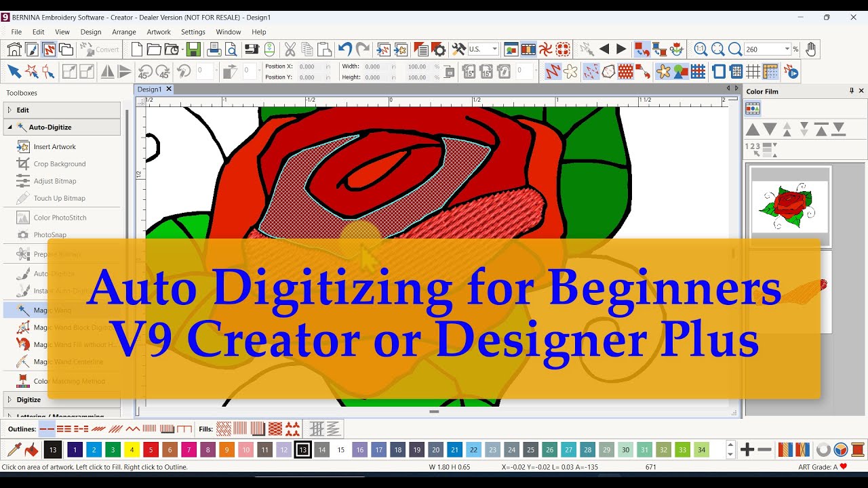Toggle Show Outlines display
Screen dimensions: 868x488
608,71
